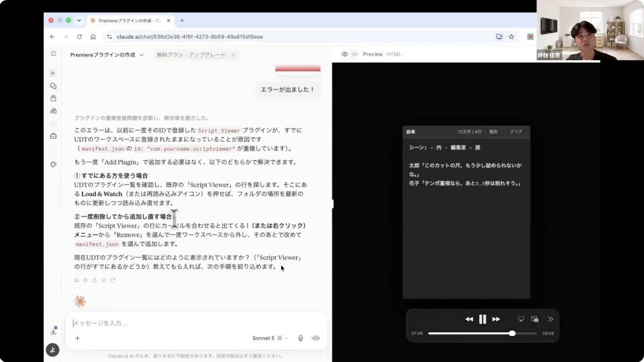Image resolution: width=644 pixels, height=362 pixels.
Task: Click the install app icon in address bar
Action: coord(499,37)
